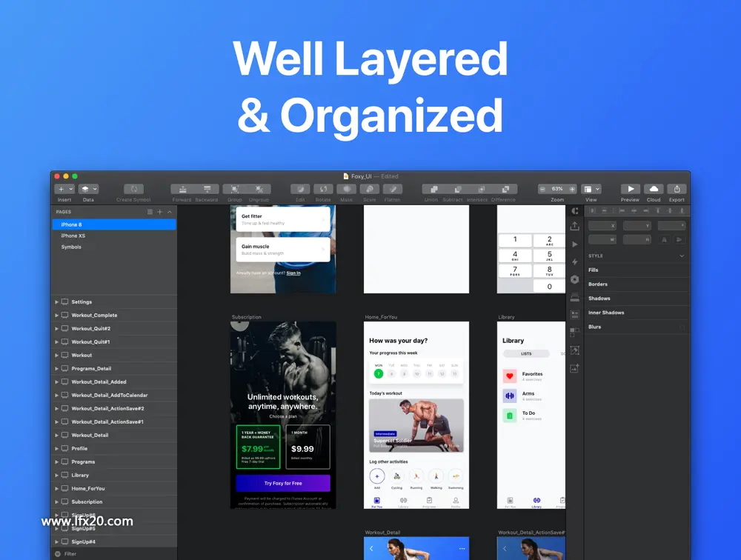Expand the Settings artboard layer
The height and width of the screenshot is (560, 741).
coord(57,302)
